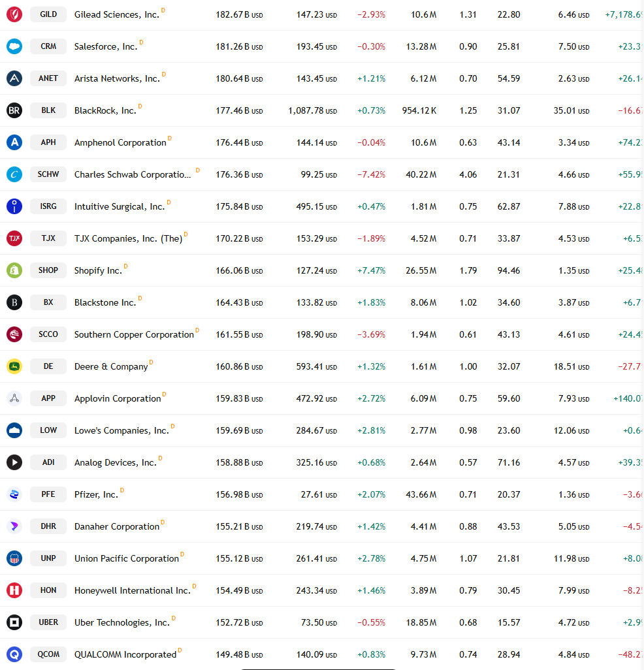Screen dimensions: 644x670
Task: Follow the Intuitive Surgical, Inc. link
Action: [x=120, y=207]
